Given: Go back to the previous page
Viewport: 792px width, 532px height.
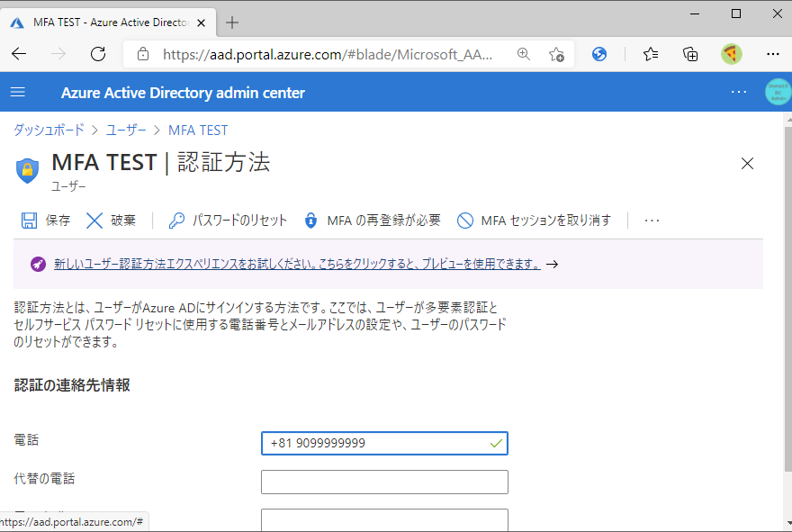Looking at the screenshot, I should pos(19,54).
